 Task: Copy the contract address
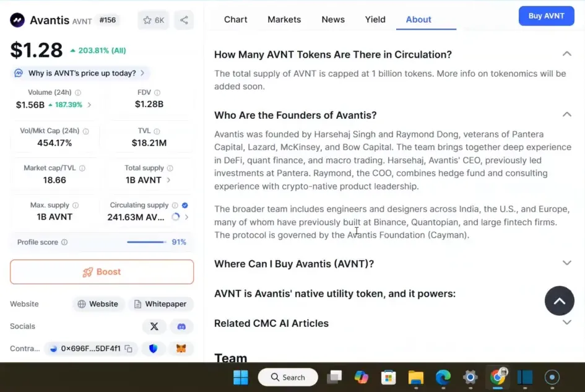pos(129,349)
